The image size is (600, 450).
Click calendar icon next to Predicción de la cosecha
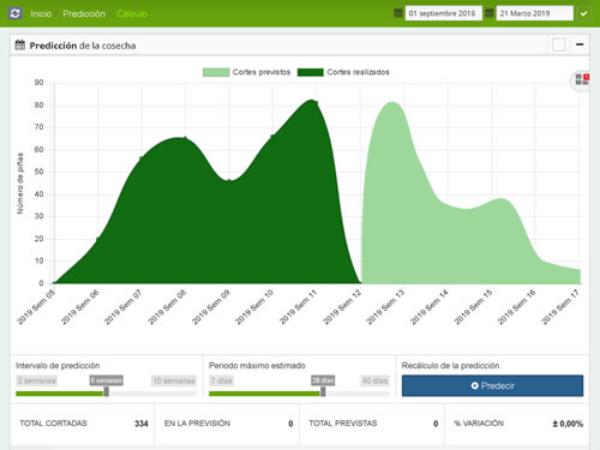point(20,45)
